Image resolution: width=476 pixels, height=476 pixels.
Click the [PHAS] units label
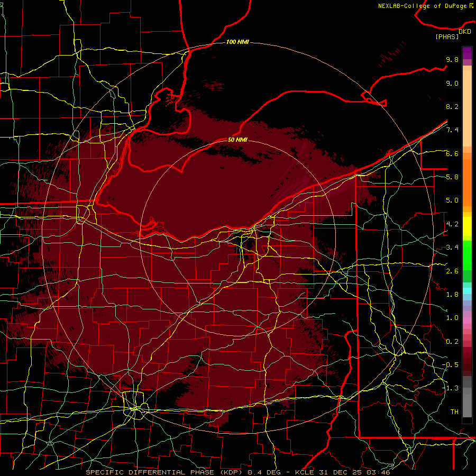(x=447, y=37)
